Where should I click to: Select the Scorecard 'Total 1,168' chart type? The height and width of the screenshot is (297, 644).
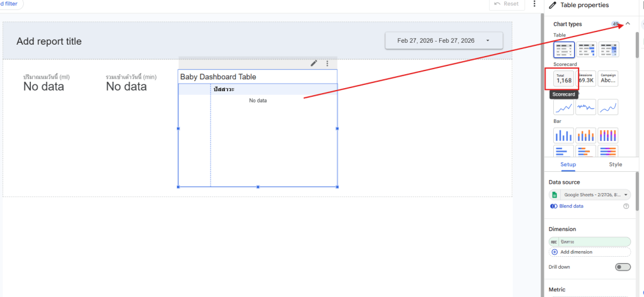click(x=564, y=78)
